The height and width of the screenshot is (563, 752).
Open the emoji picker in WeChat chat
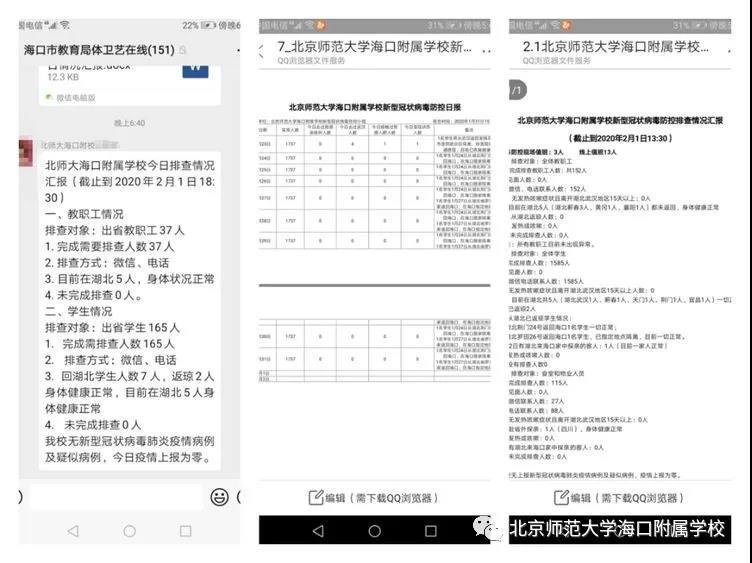pyautogui.click(x=219, y=497)
